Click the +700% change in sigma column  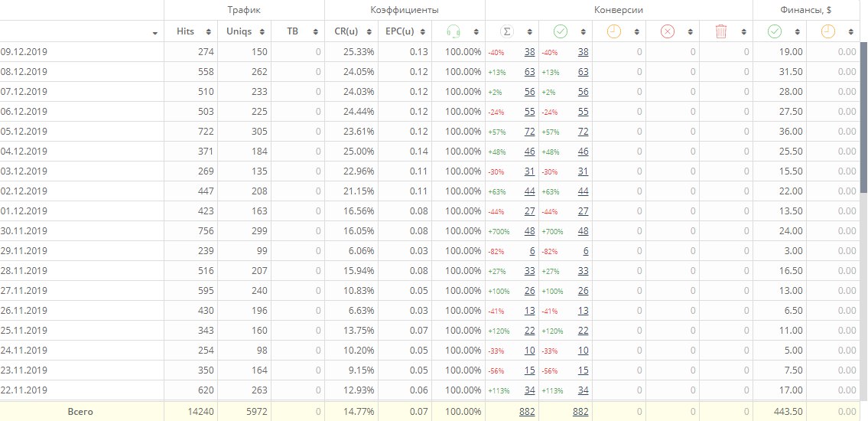(499, 231)
